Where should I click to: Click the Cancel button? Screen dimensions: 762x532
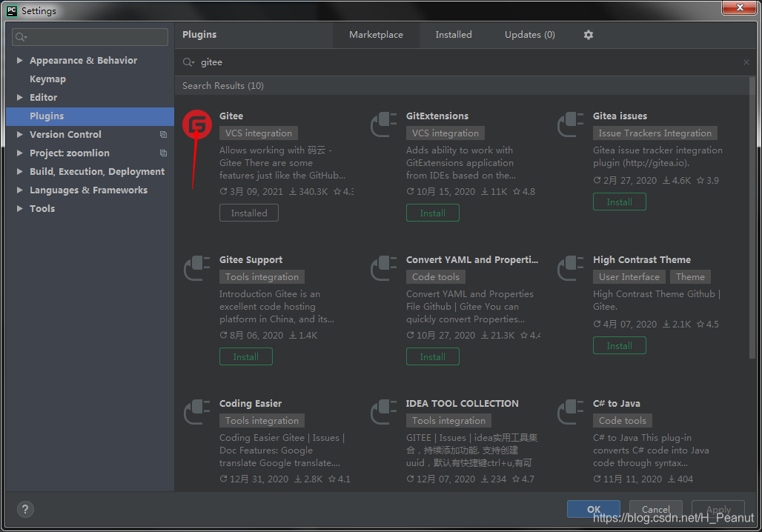point(655,509)
